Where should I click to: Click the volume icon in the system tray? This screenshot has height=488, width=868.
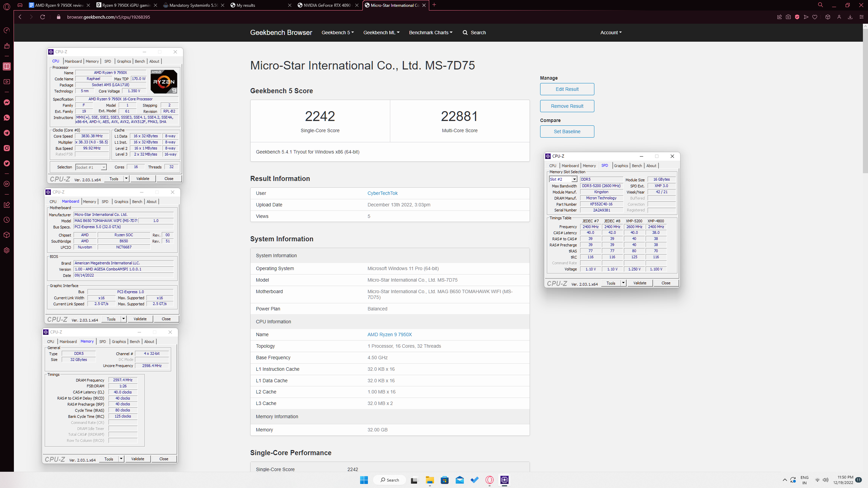pyautogui.click(x=826, y=480)
